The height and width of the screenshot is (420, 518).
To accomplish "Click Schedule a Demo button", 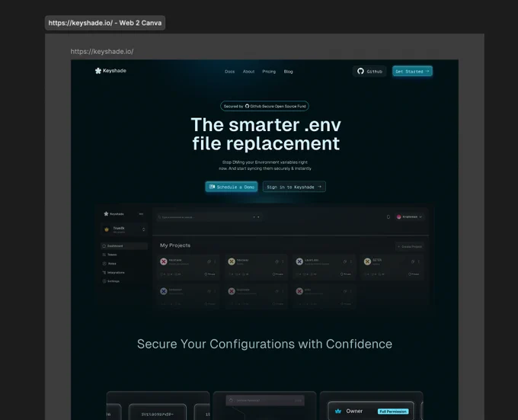I will (232, 187).
